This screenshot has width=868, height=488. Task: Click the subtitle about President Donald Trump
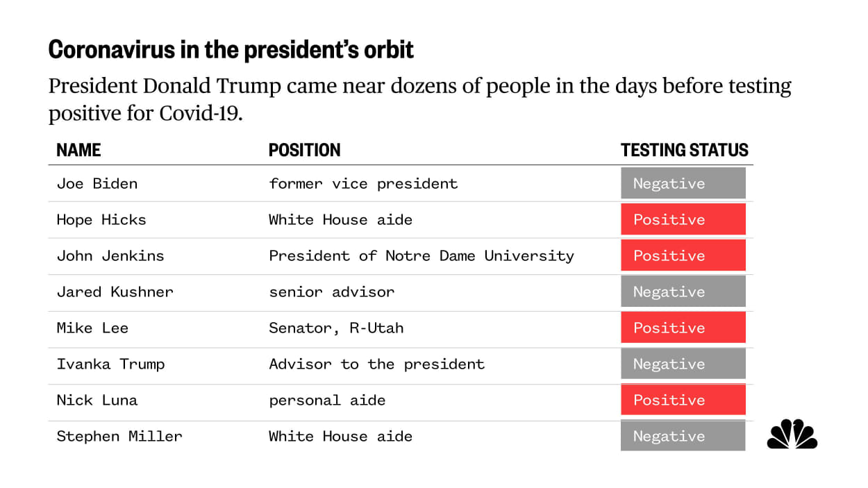coord(419,99)
